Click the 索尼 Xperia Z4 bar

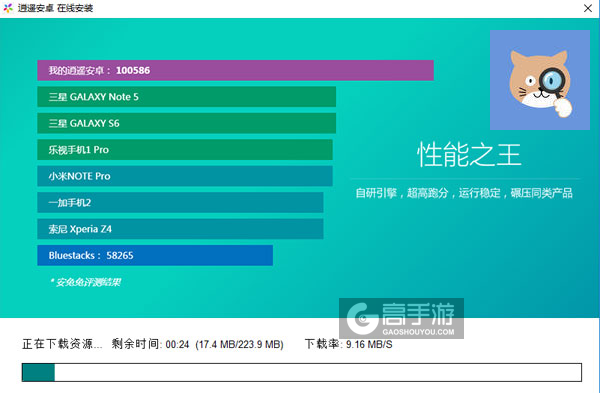[x=180, y=229]
